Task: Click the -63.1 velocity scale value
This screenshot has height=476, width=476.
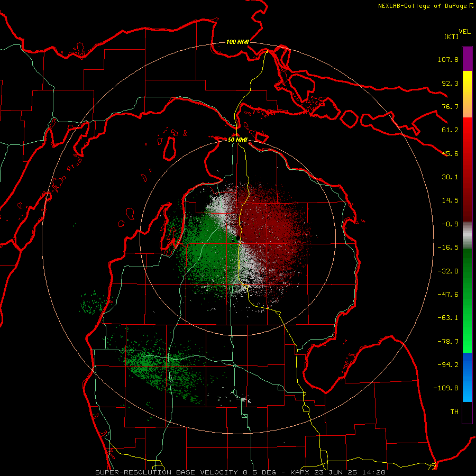Action: pyautogui.click(x=448, y=318)
